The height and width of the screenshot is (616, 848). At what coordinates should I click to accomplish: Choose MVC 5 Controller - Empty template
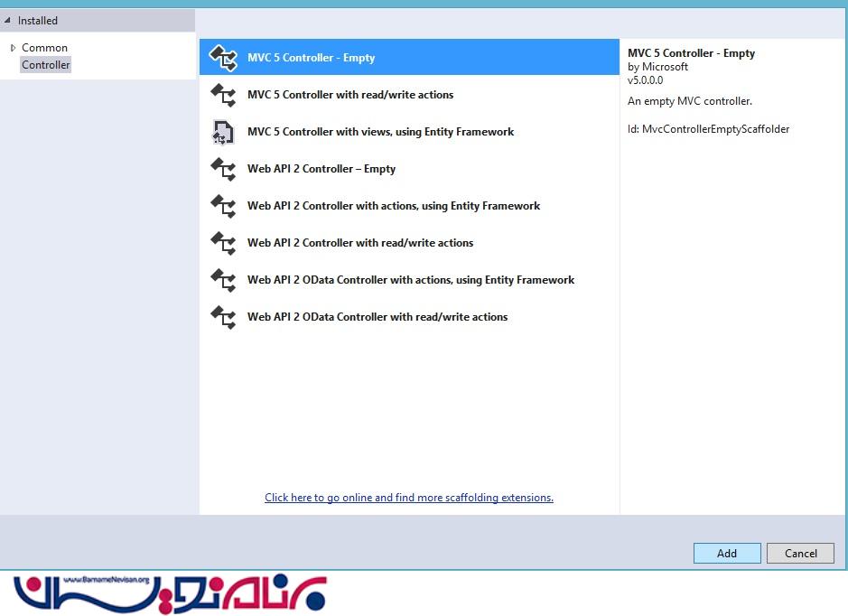point(409,57)
